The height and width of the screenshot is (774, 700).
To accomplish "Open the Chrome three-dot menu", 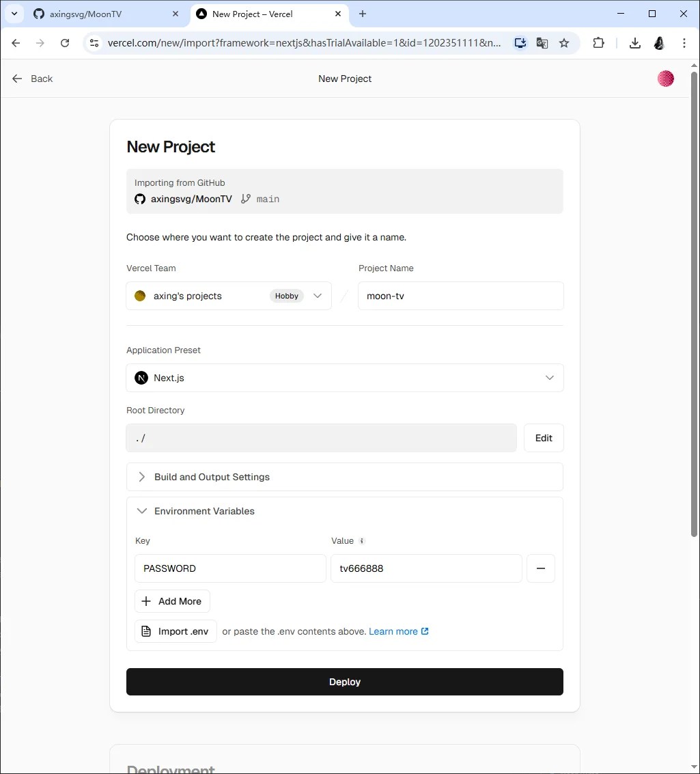I will pyautogui.click(x=684, y=43).
